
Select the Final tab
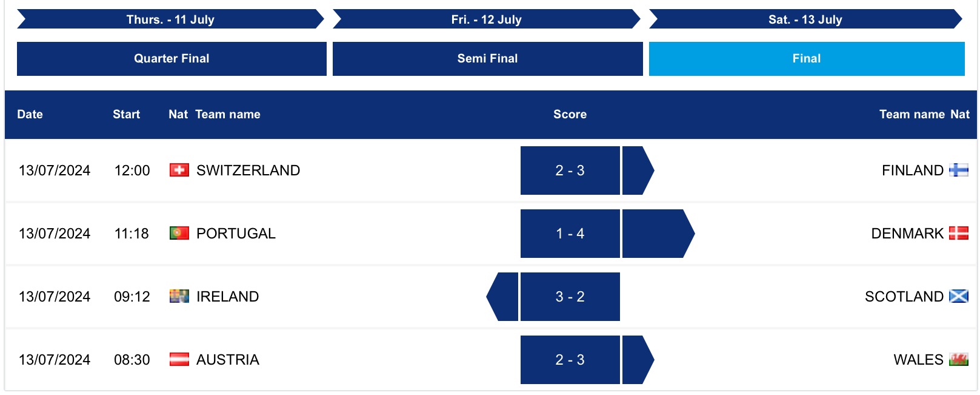[x=806, y=59]
